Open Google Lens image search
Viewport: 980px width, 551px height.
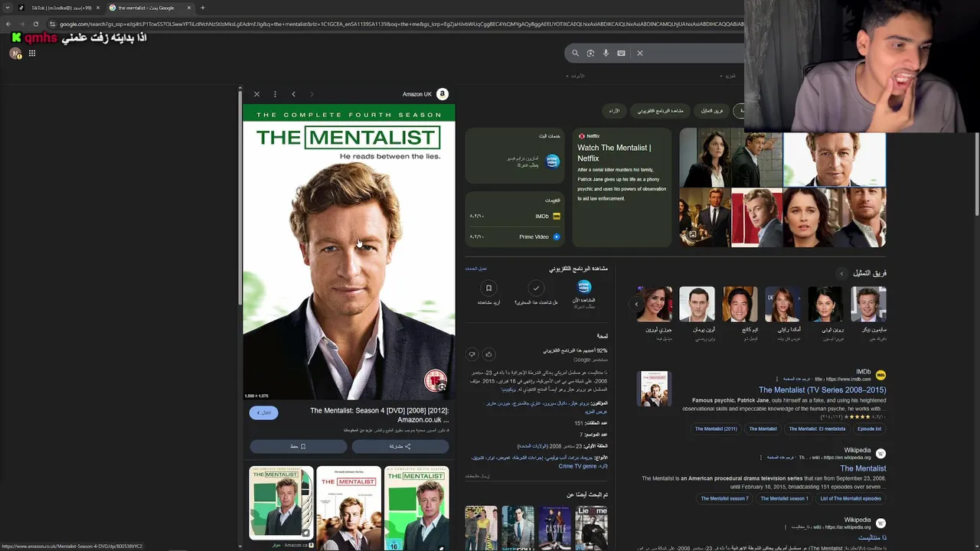[x=590, y=53]
